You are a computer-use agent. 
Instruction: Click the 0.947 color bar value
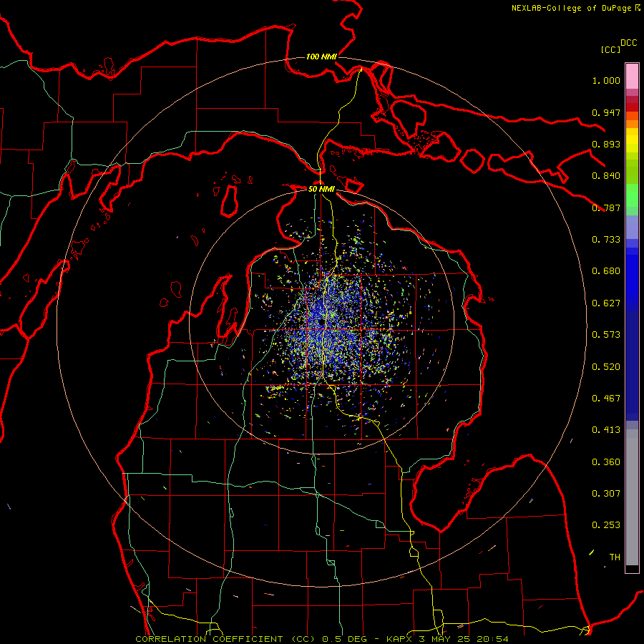pyautogui.click(x=606, y=112)
